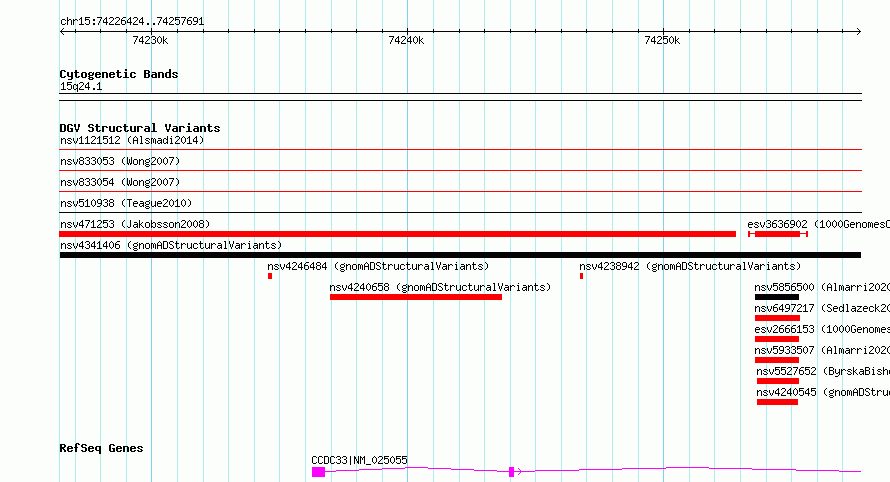Click the red nsv5933507 variant bar
The image size is (890, 482).
pos(777,360)
